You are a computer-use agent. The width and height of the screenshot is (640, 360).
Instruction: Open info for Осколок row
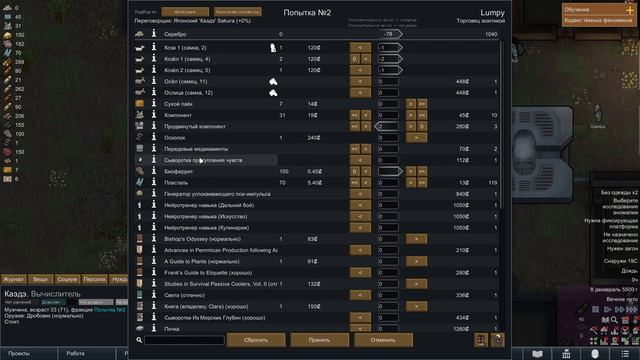pos(154,138)
